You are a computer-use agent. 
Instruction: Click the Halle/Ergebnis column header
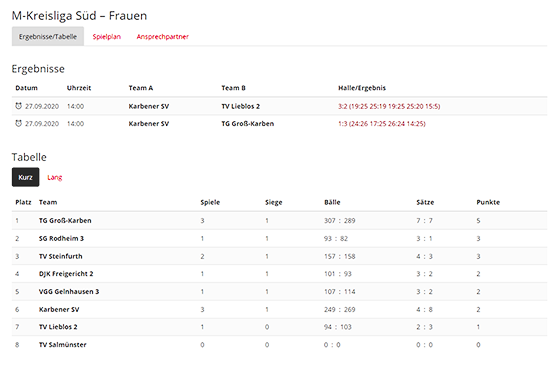[x=362, y=88]
